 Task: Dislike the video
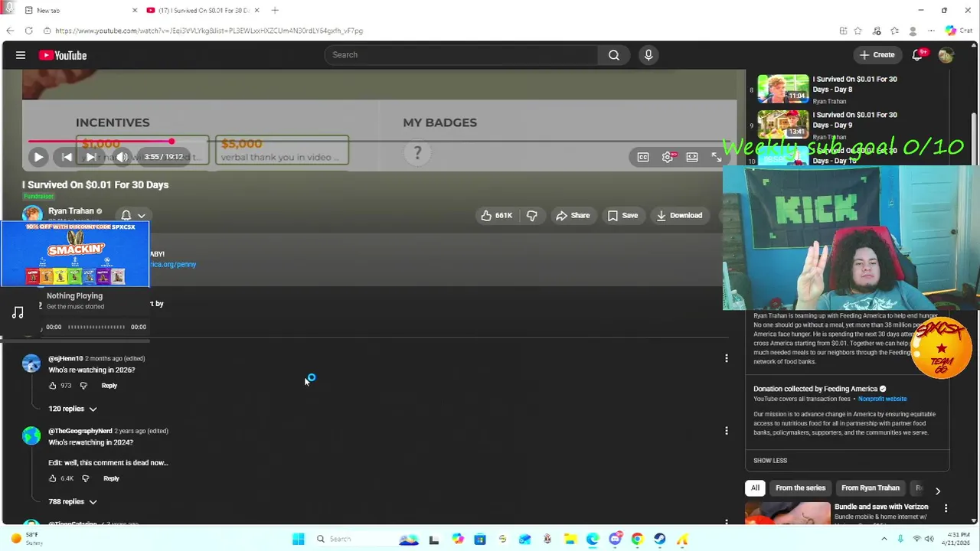pos(532,216)
